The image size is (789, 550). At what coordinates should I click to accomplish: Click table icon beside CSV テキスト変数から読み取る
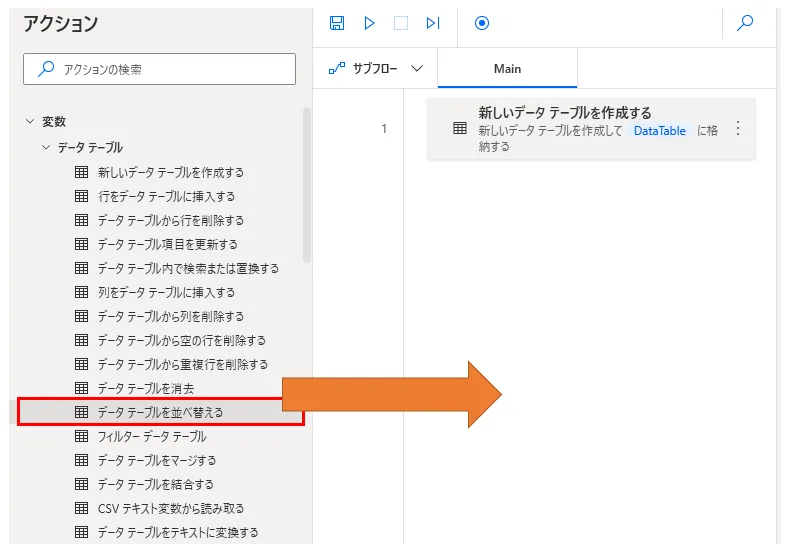(x=82, y=508)
